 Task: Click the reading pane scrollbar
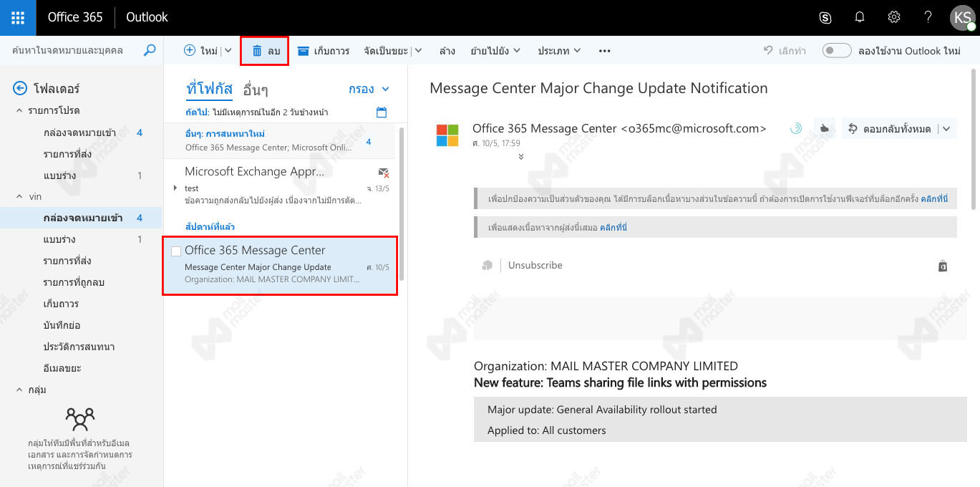[974, 140]
